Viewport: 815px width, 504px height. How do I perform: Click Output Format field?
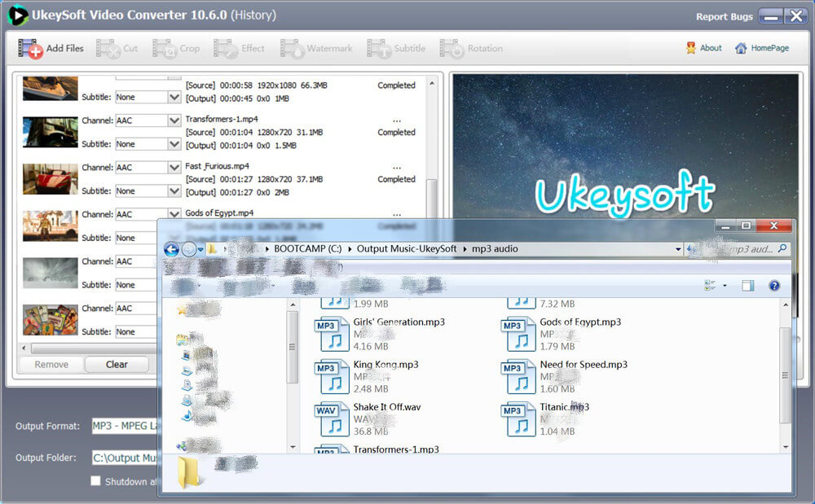[125, 426]
